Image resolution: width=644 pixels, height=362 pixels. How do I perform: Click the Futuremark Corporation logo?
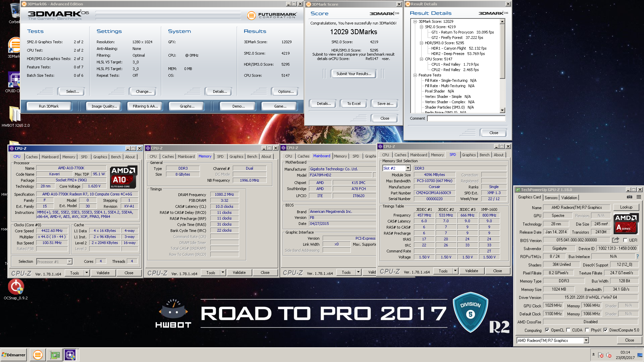click(272, 15)
